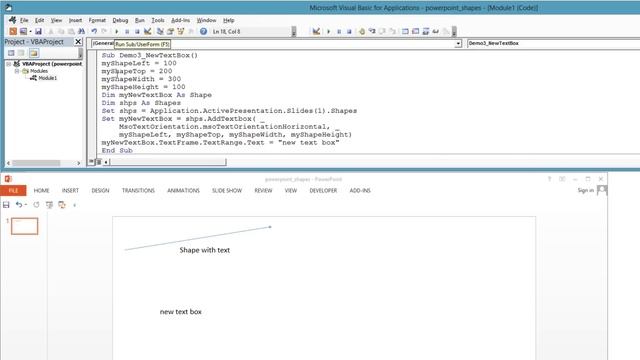This screenshot has height=360, width=640.
Task: Click 'new text box' on slide
Action: pyautogui.click(x=180, y=312)
